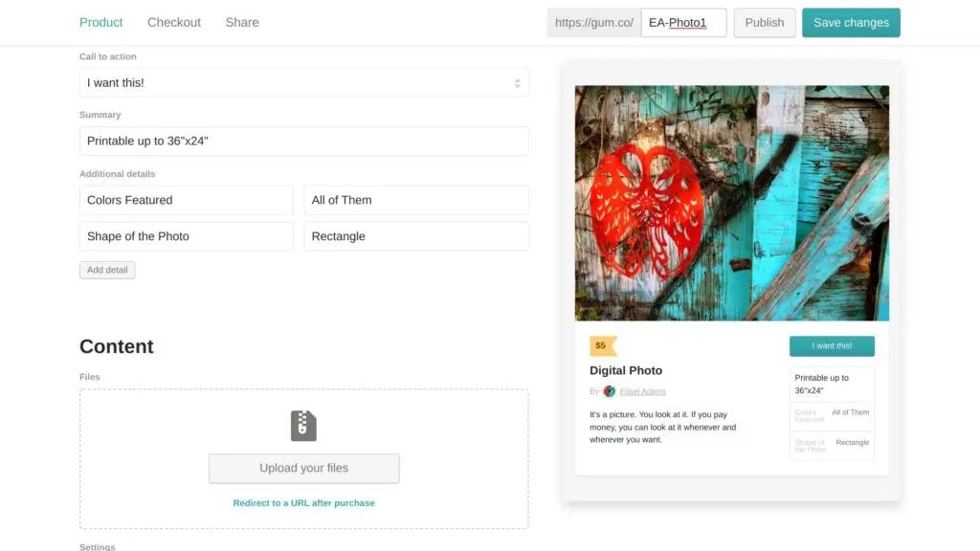The width and height of the screenshot is (980, 551).
Task: Open the Checkout tab
Action: click(x=174, y=22)
